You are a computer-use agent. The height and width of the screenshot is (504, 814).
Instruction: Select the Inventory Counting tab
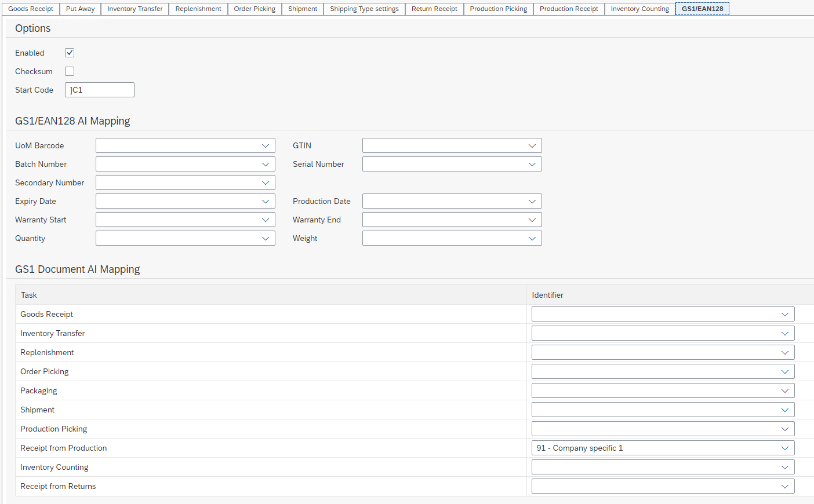(x=639, y=9)
